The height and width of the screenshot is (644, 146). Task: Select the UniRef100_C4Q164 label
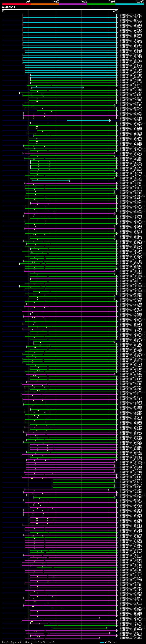coord(131,593)
